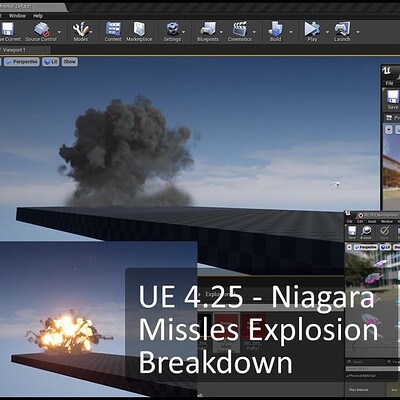Expand the Blueprints dropdown arrow
This screenshot has height=400, width=400.
[221, 32]
